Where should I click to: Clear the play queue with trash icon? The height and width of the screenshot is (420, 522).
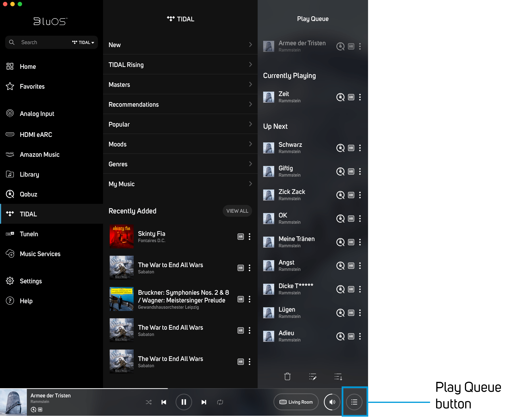[x=287, y=377]
